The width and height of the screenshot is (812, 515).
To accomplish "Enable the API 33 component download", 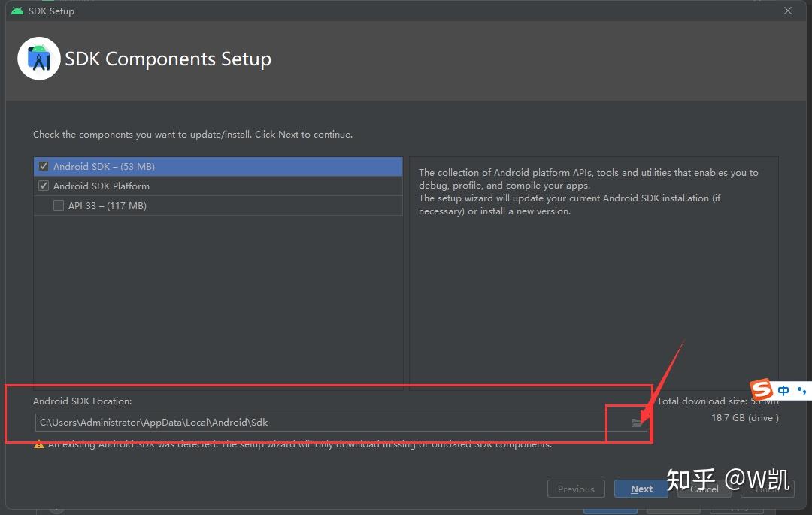I will (58, 204).
